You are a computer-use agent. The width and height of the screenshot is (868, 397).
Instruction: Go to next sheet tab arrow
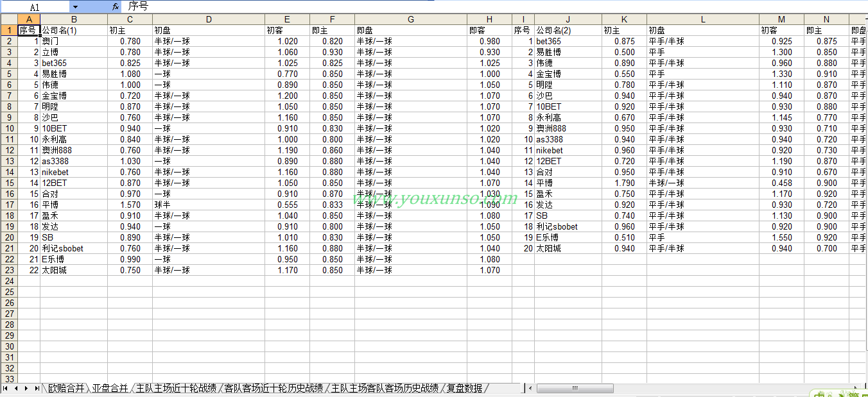point(26,389)
